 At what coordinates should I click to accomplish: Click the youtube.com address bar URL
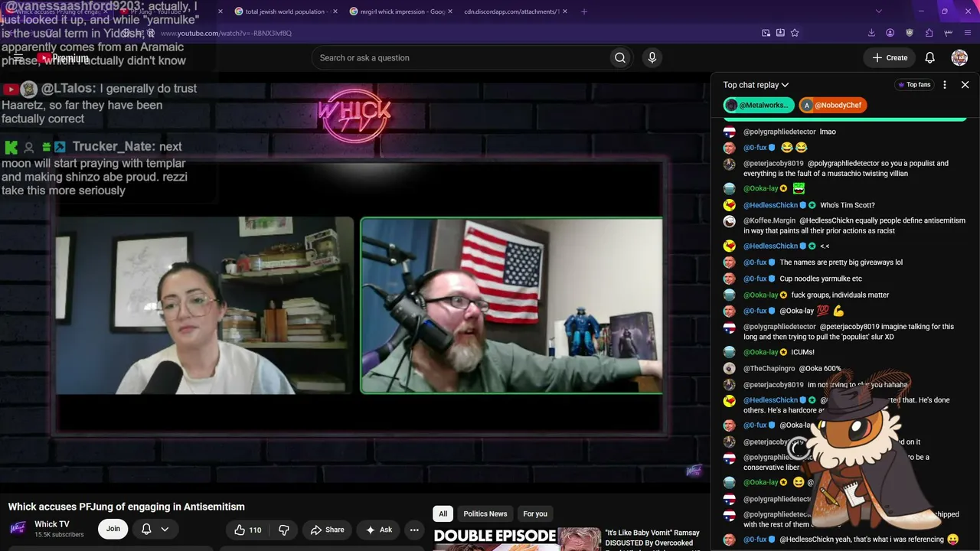click(225, 34)
